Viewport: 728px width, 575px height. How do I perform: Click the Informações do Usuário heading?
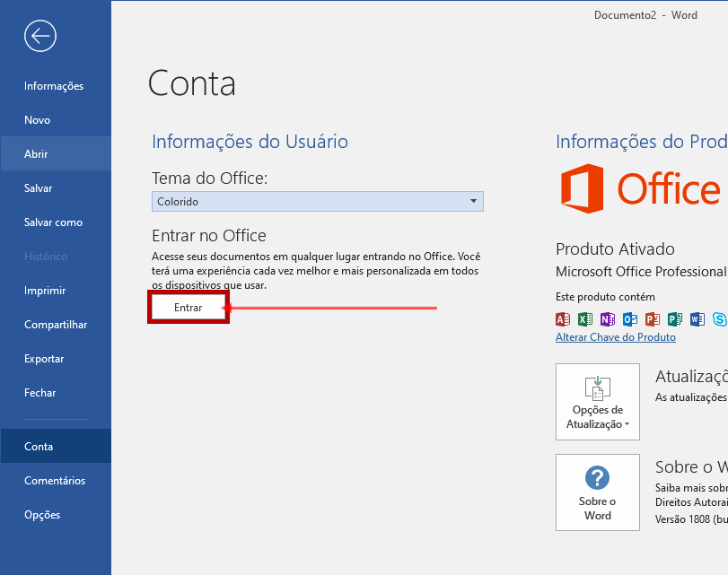tap(250, 142)
